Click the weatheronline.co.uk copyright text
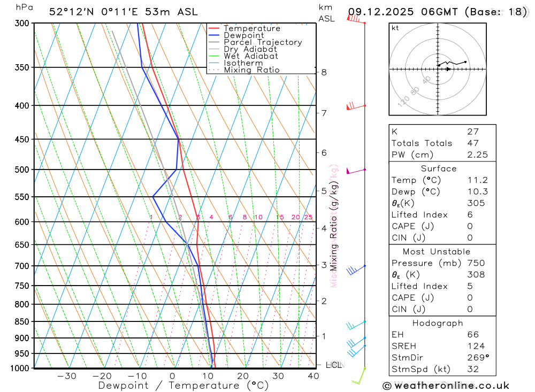The width and height of the screenshot is (535, 392). (446, 386)
